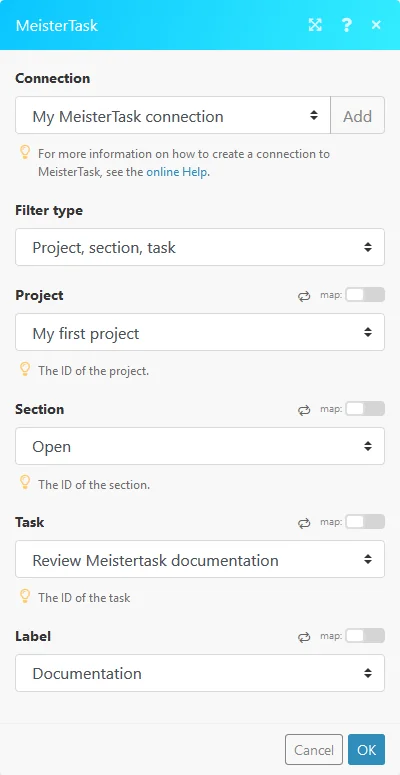400x775 pixels.
Task: Choose a different label in Documentation dropdown
Action: pyautogui.click(x=200, y=673)
